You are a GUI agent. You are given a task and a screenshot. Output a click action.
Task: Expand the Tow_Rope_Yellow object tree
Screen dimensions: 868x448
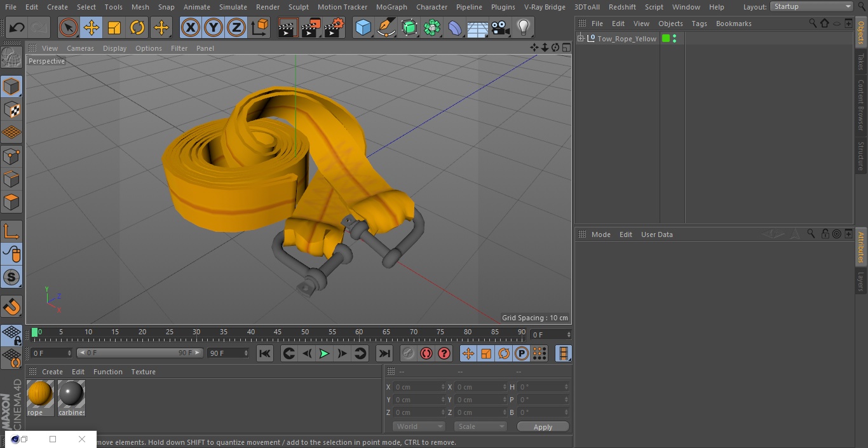[580, 39]
